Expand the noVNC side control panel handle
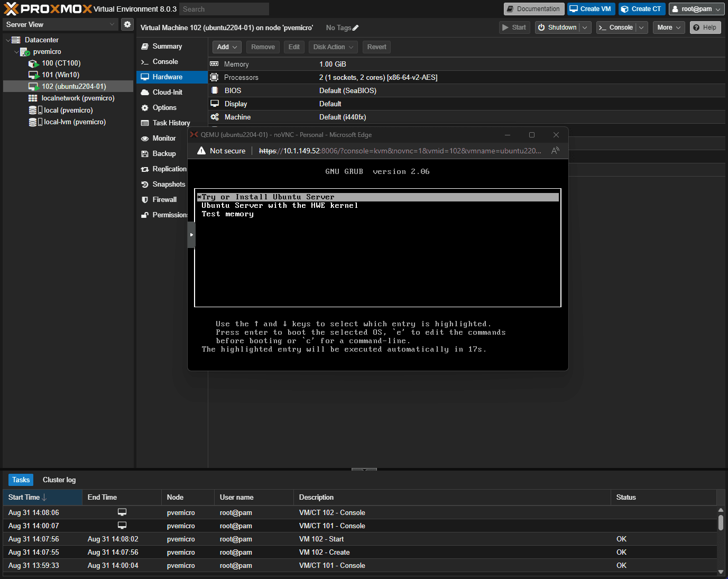The image size is (728, 579). click(x=191, y=235)
